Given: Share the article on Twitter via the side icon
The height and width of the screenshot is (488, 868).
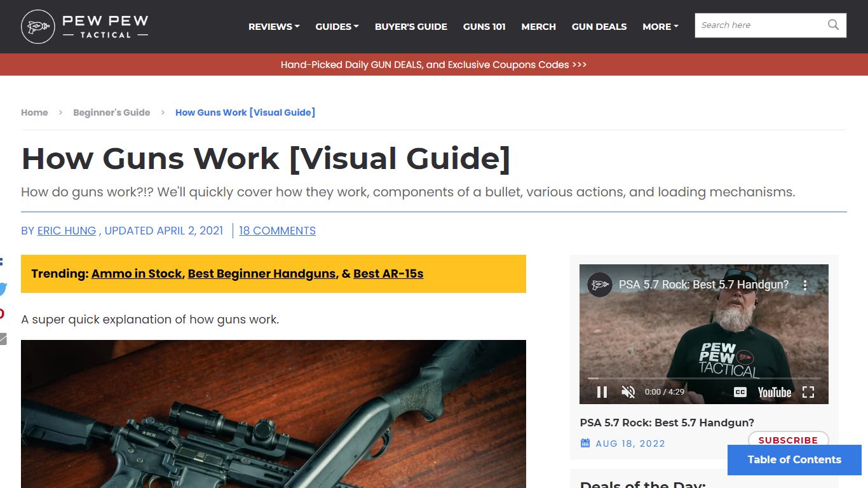Looking at the screenshot, I should [x=3, y=289].
